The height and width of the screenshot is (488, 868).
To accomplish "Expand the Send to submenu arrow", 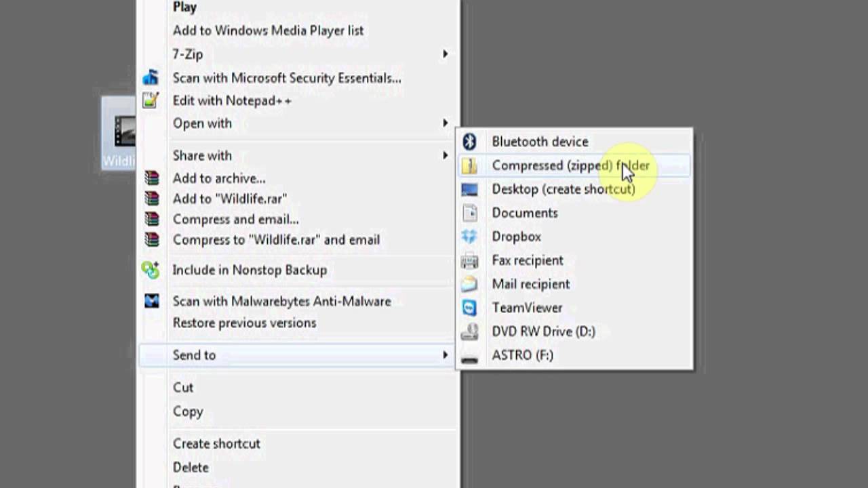I will 446,355.
